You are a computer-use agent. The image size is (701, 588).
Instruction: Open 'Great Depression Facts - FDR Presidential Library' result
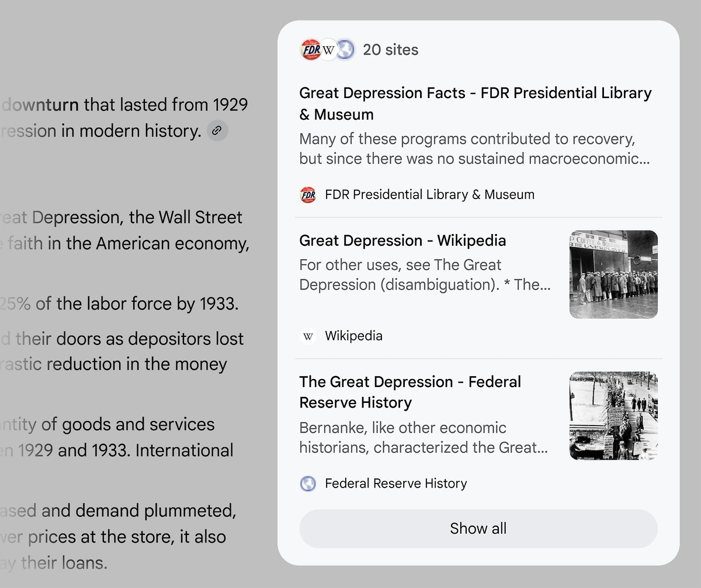(476, 103)
